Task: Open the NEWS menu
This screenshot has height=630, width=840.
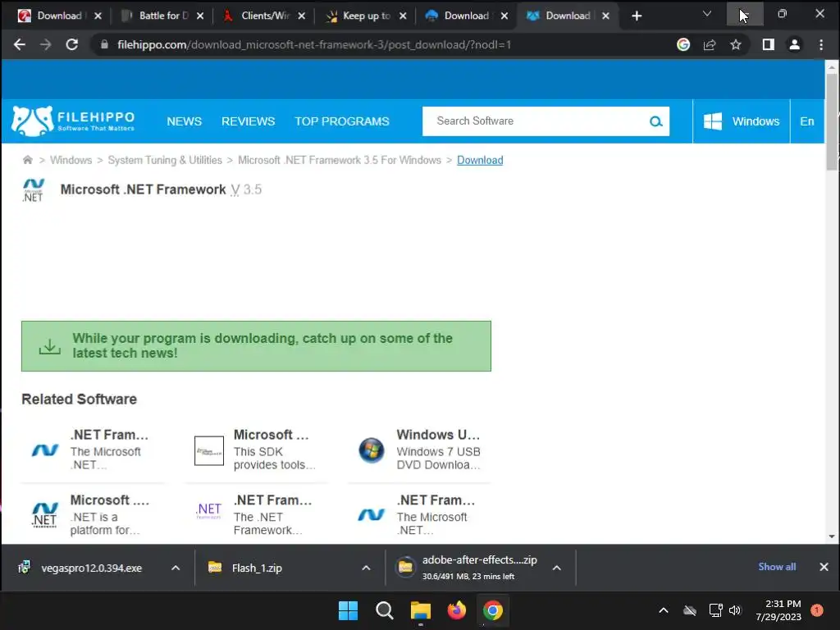Action: click(185, 121)
